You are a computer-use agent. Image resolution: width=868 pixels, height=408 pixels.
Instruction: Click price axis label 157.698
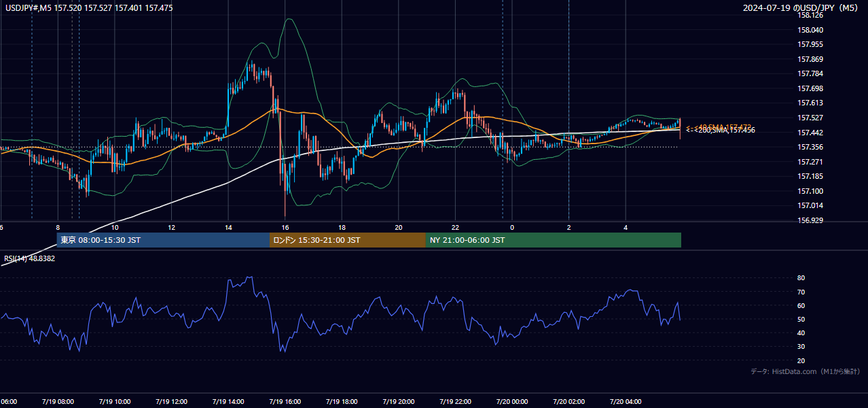(810, 88)
